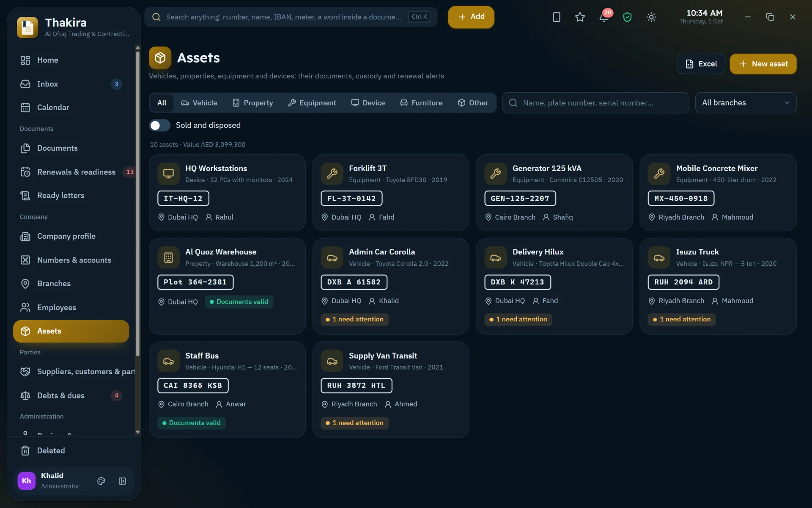Click Generator 125 kVA wrench icon

click(x=496, y=174)
